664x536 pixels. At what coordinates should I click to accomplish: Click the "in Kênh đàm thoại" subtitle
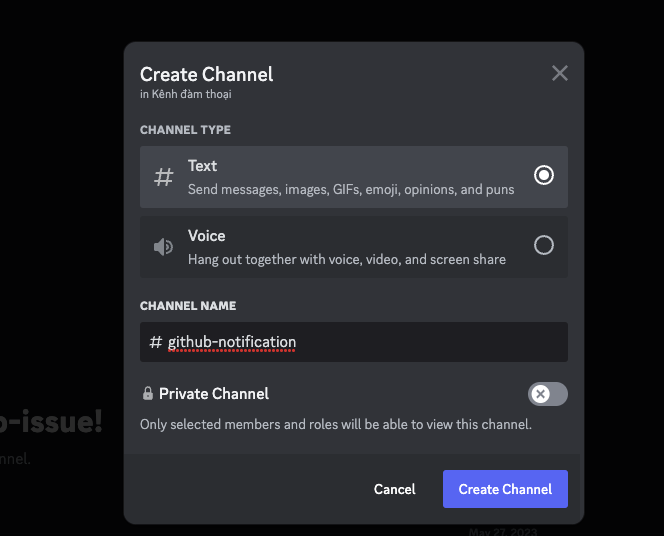186,94
